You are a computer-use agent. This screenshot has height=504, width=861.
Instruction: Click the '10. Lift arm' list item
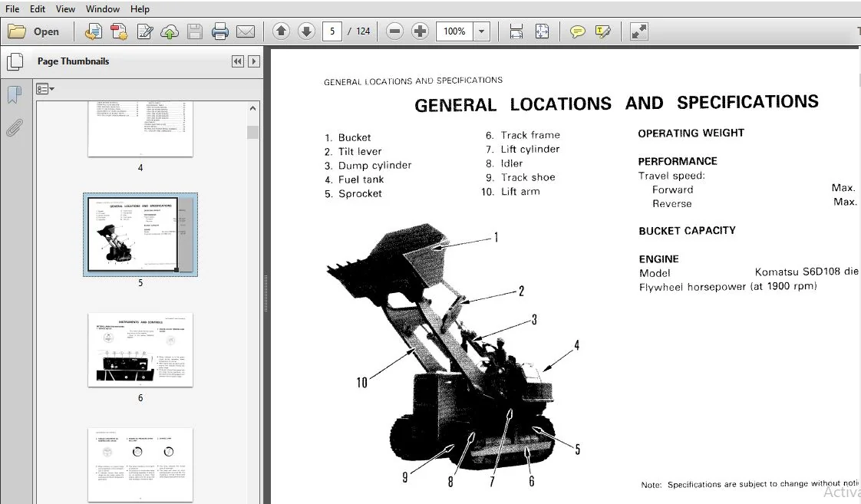click(510, 192)
